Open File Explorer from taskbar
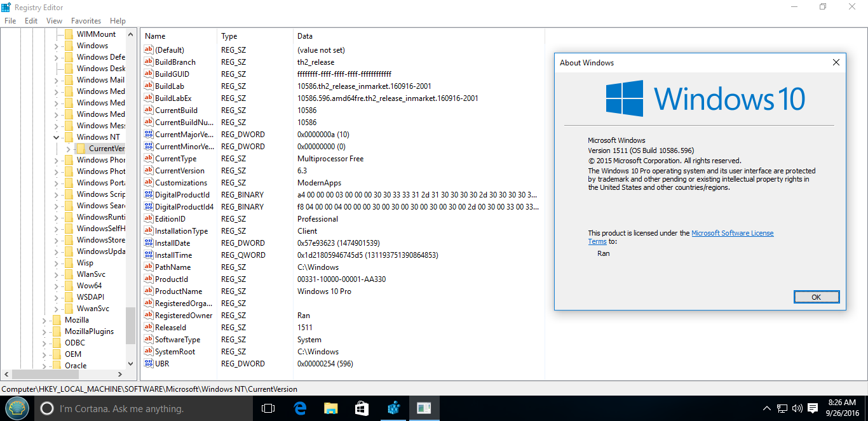Viewport: 868px width, 421px height. [x=330, y=408]
